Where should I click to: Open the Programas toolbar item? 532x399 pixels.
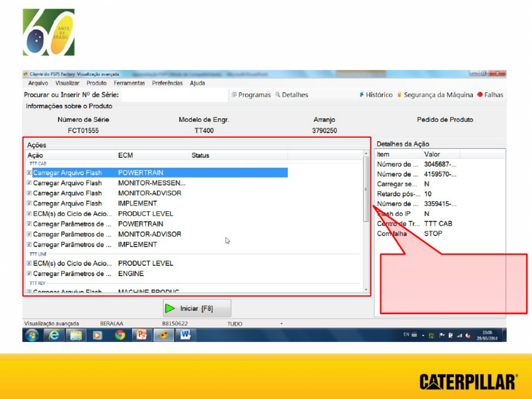pyautogui.click(x=251, y=95)
